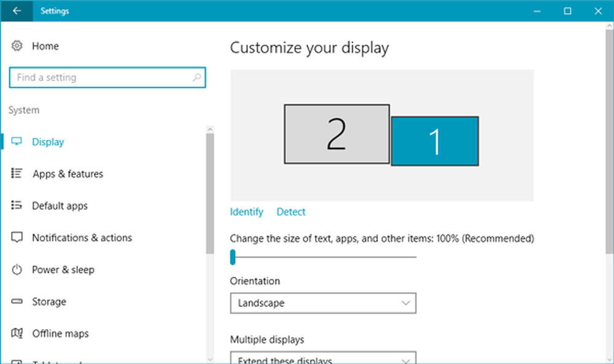Image resolution: width=614 pixels, height=364 pixels.
Task: Click the Default apps icon
Action: [x=17, y=205]
